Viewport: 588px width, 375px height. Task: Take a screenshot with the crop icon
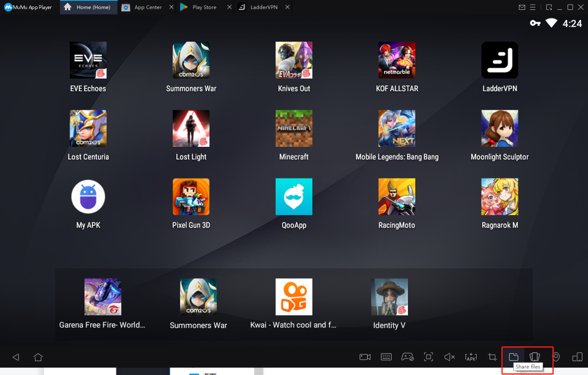pos(492,357)
